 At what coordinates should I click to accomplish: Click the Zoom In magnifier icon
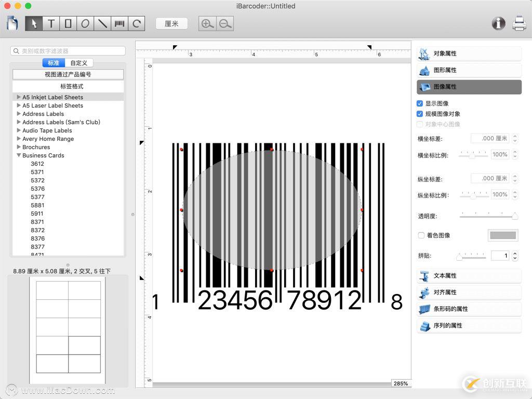click(x=207, y=23)
